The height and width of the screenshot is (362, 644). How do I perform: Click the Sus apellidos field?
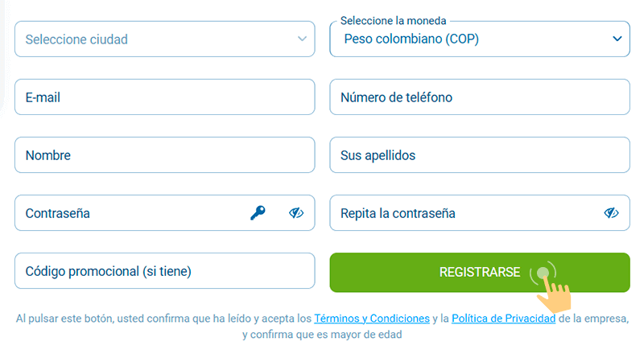(x=479, y=155)
